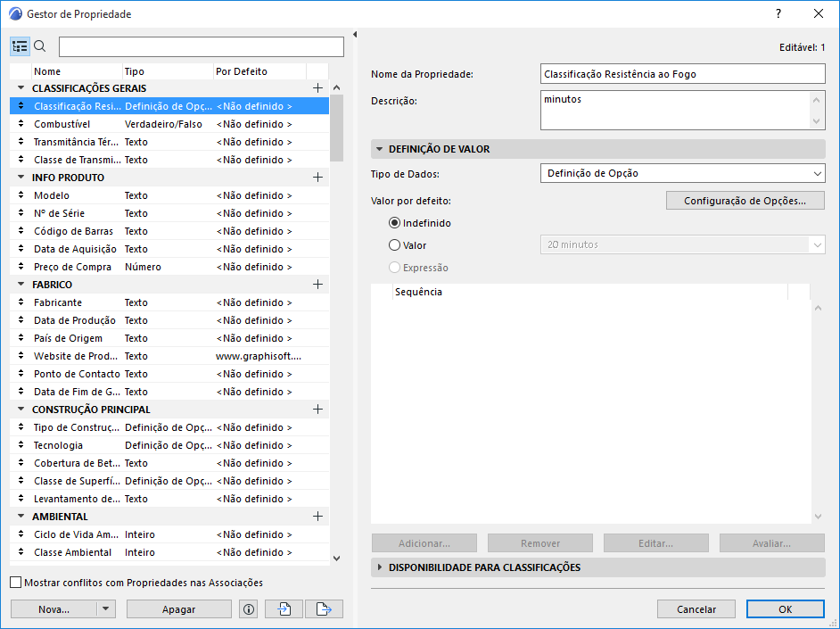Select the Website de Produto row
This screenshot has width=840, height=629.
click(x=169, y=356)
